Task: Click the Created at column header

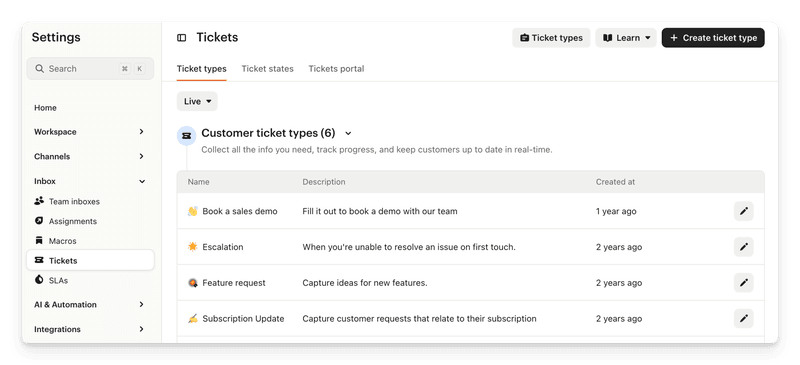Action: [615, 182]
